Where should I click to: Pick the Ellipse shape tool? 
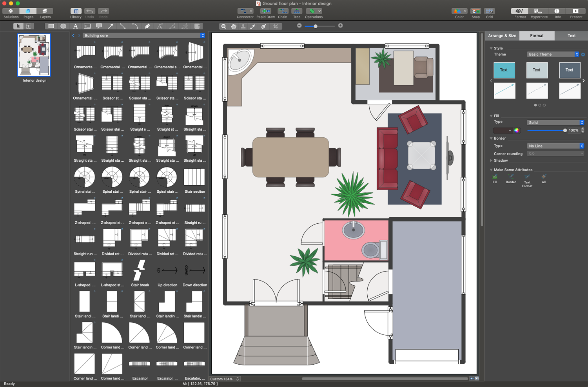click(x=63, y=26)
